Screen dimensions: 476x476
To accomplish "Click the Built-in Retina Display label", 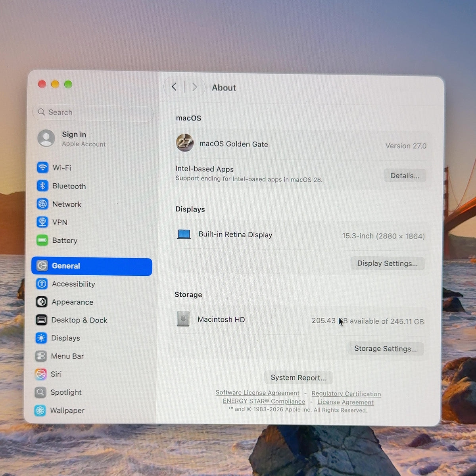I will 235,234.
